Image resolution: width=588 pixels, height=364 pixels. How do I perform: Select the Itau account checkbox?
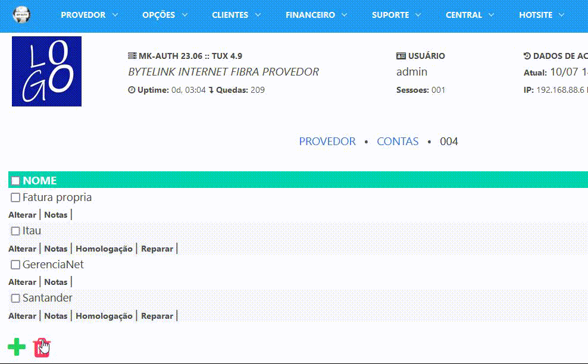pyautogui.click(x=15, y=231)
